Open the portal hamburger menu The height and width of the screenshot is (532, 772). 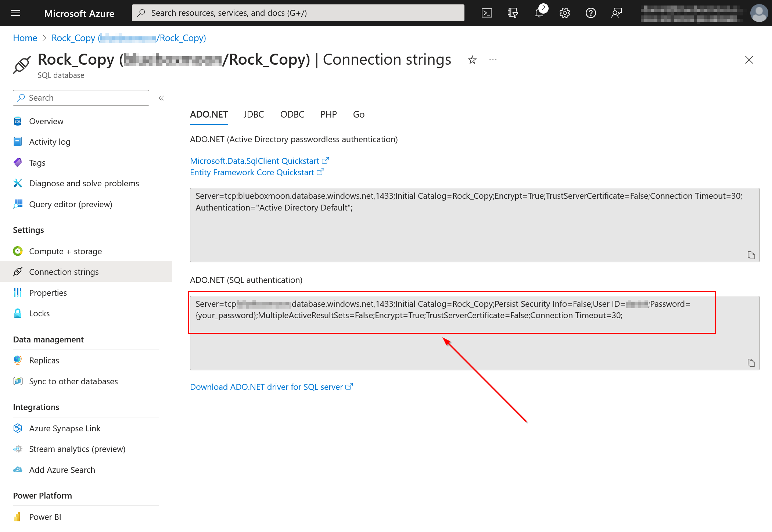click(x=15, y=13)
